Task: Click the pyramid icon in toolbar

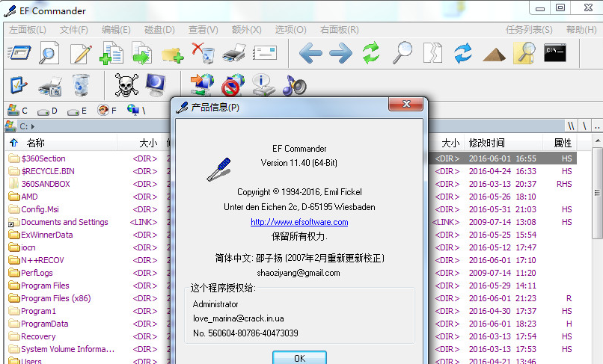Action: [494, 55]
